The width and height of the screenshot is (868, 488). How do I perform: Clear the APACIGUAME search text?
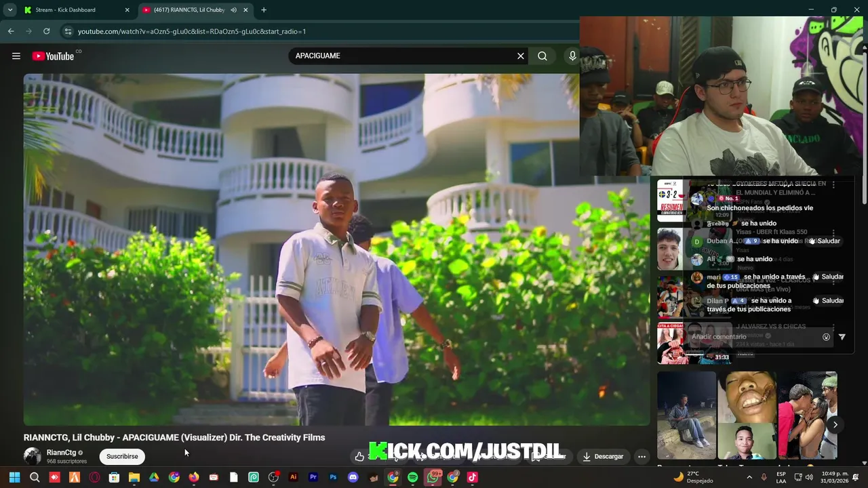click(x=521, y=56)
